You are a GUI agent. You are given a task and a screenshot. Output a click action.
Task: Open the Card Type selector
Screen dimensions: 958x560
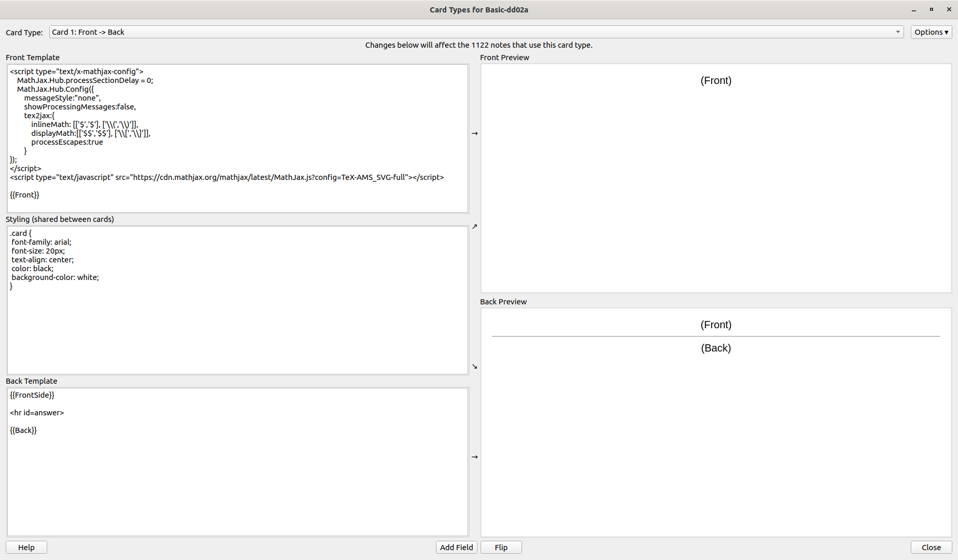(473, 32)
